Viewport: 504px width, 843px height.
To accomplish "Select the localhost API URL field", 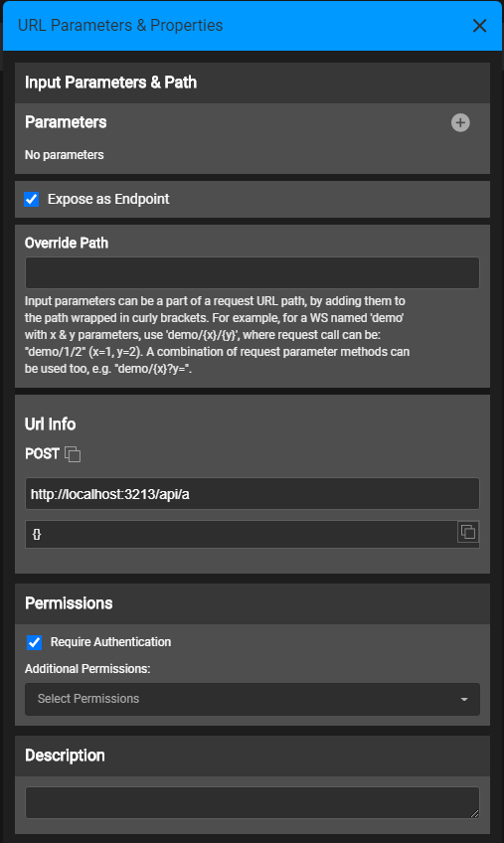I will tap(252, 493).
